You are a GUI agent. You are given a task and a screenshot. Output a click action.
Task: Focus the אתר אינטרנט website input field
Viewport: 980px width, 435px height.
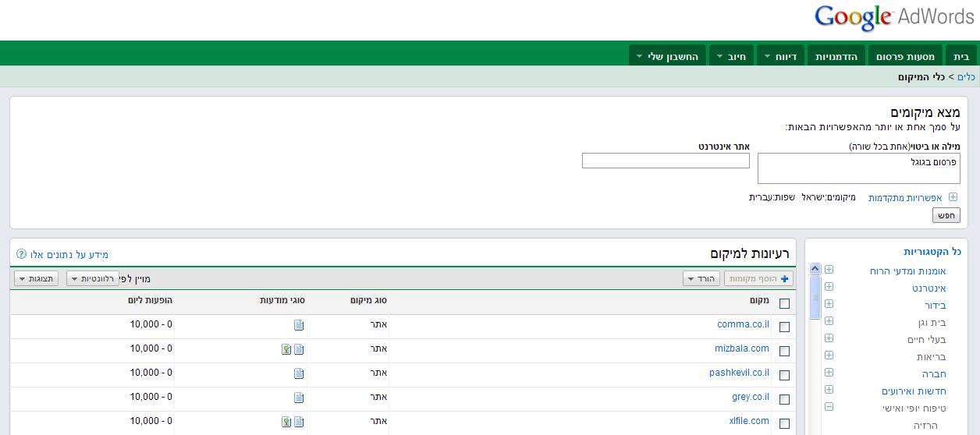(x=666, y=161)
